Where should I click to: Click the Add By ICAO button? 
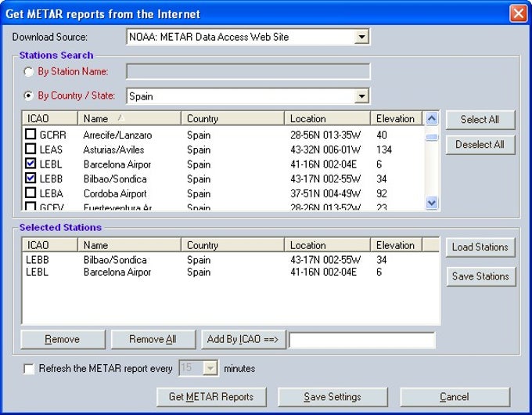(x=243, y=339)
